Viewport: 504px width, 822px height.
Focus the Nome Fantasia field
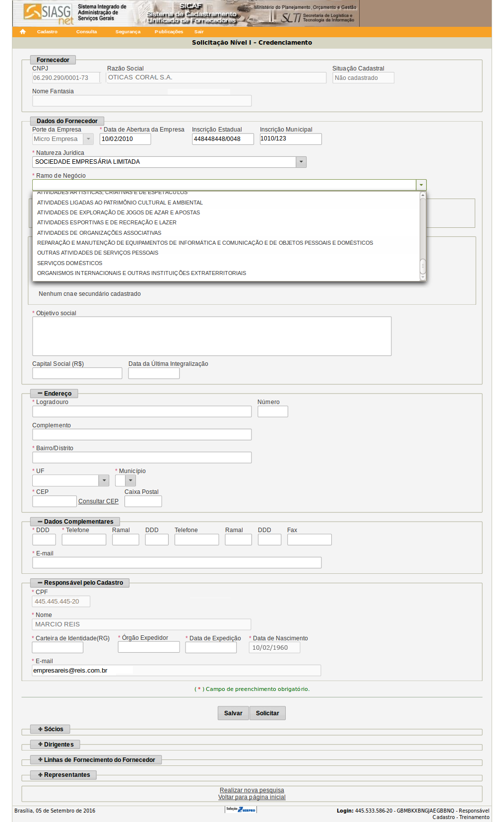142,101
